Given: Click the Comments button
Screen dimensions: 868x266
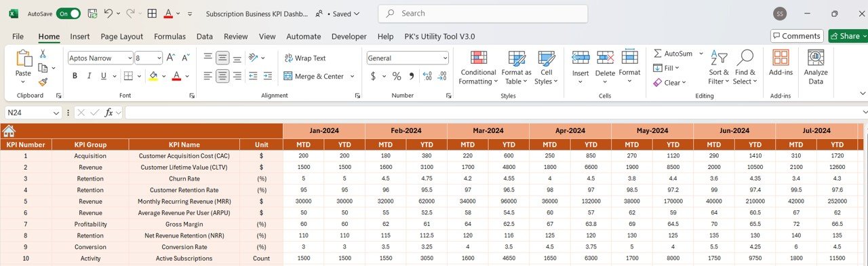Looking at the screenshot, I should tap(797, 36).
